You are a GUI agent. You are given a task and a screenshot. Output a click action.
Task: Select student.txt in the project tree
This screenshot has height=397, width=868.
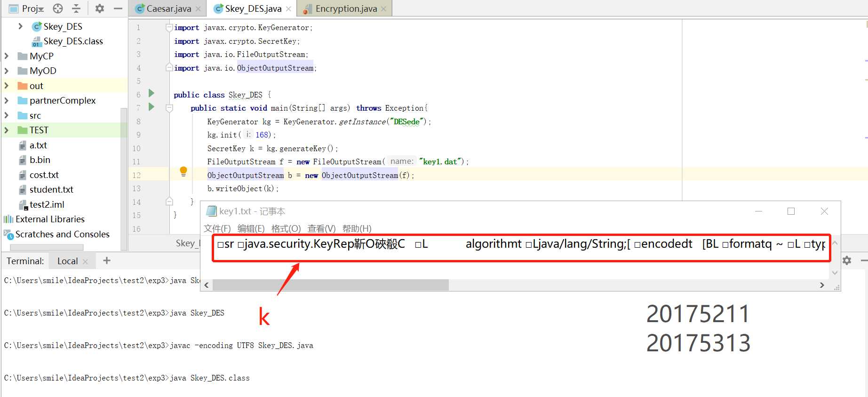(46, 190)
